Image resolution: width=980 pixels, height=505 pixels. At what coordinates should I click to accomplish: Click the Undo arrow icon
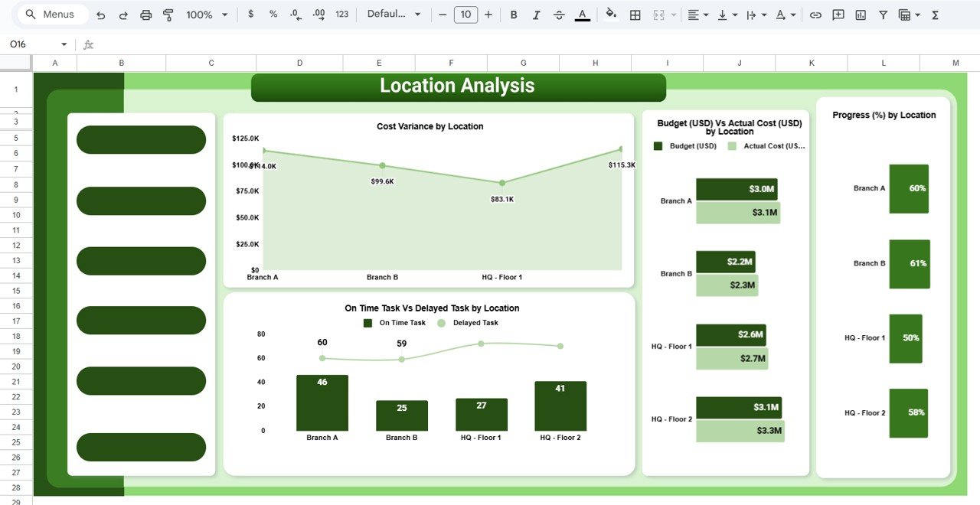point(100,15)
